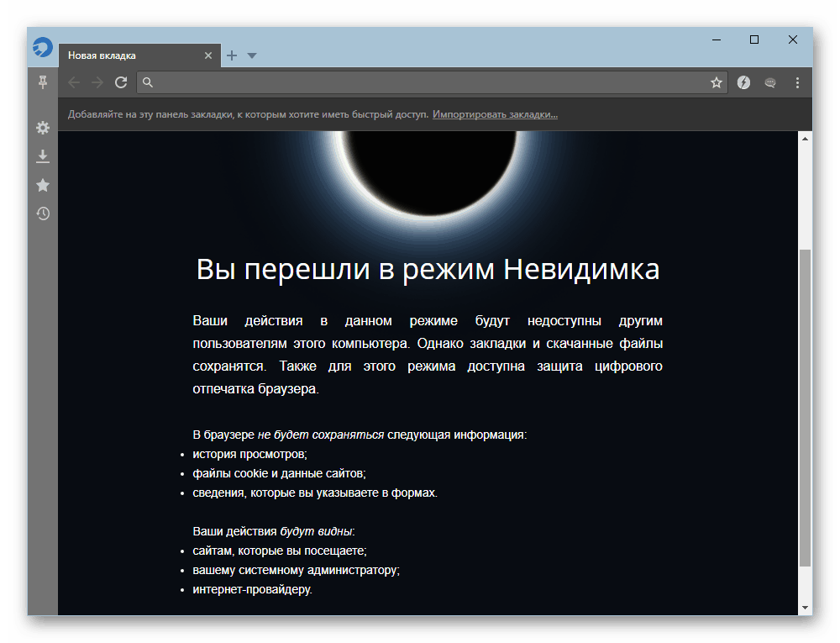Click "сведения, которые вы указываете в формах."
Viewport: 840px width, 643px height.
coord(315,493)
